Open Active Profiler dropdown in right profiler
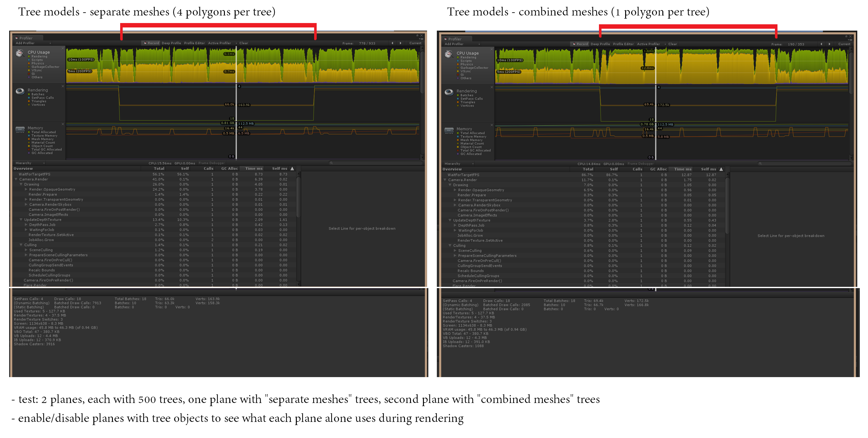868x438 pixels. (651, 44)
